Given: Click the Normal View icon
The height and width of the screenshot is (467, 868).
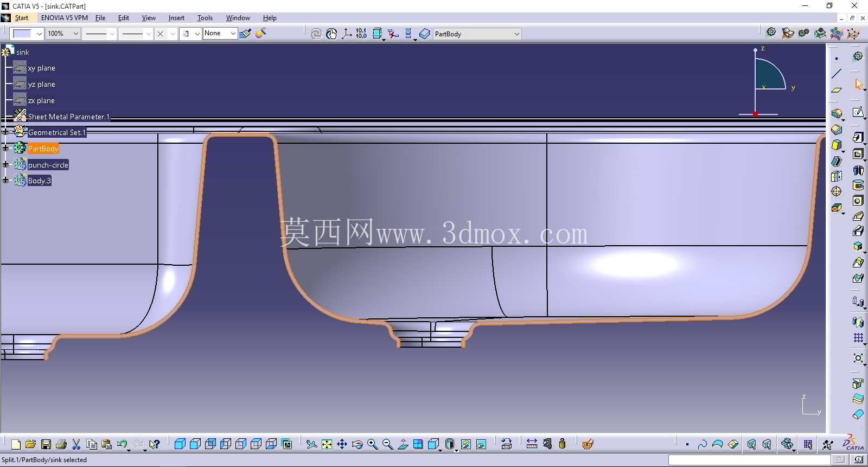Looking at the screenshot, I should 403,444.
